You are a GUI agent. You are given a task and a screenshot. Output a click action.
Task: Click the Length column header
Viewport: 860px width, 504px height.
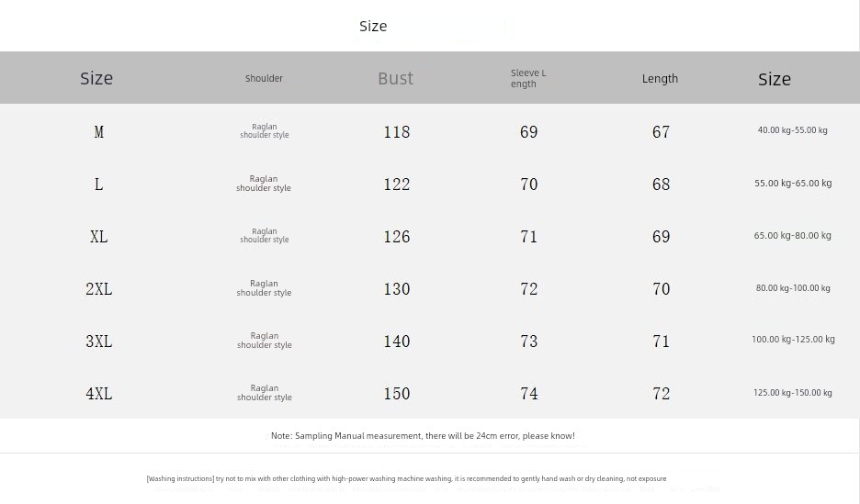point(660,78)
